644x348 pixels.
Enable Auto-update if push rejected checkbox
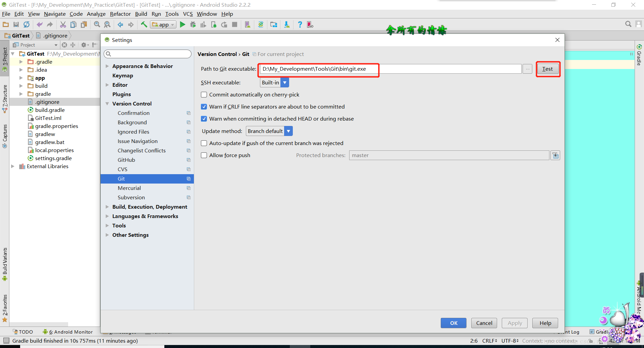[204, 143]
